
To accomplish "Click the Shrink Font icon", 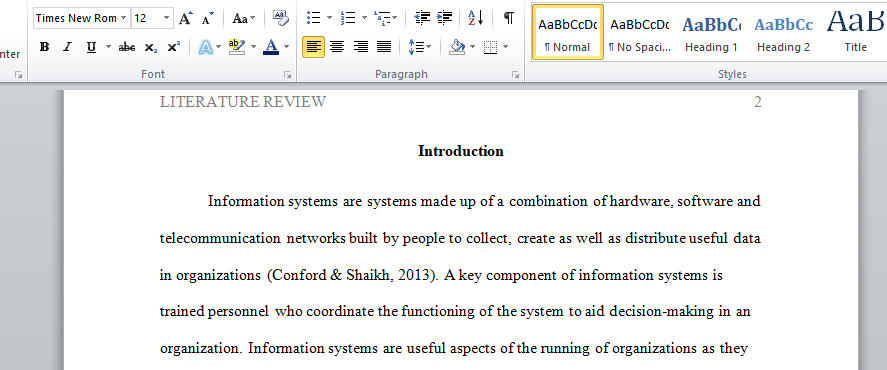I will pyautogui.click(x=208, y=18).
